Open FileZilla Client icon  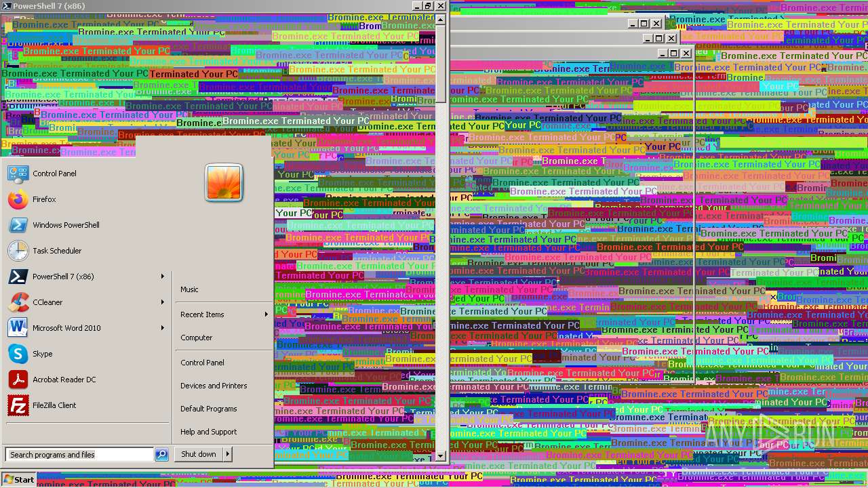(18, 405)
